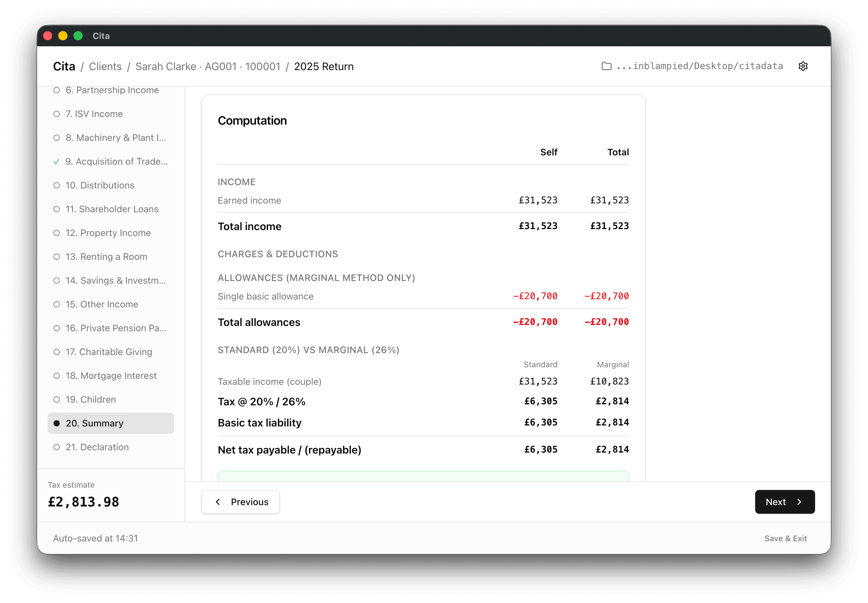Click the tax estimate £2,813.98

(x=84, y=502)
